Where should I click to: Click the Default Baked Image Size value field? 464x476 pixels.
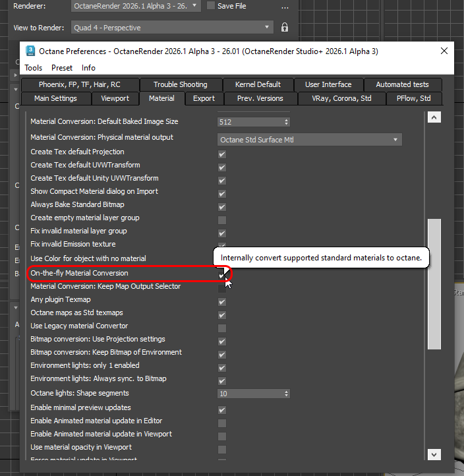pos(250,122)
